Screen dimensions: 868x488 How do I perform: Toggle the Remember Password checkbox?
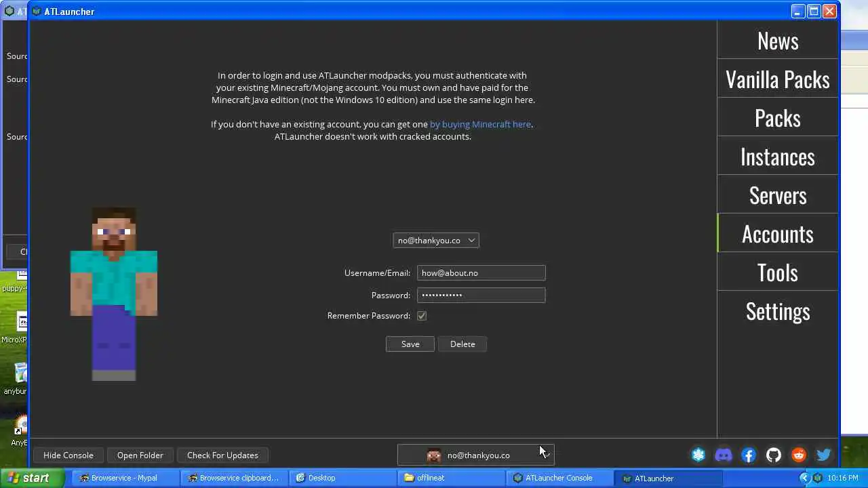tap(422, 316)
